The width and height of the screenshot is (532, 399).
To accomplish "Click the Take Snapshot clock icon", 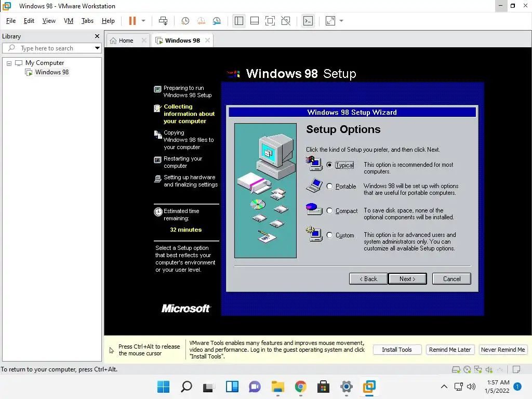I will pyautogui.click(x=185, y=21).
